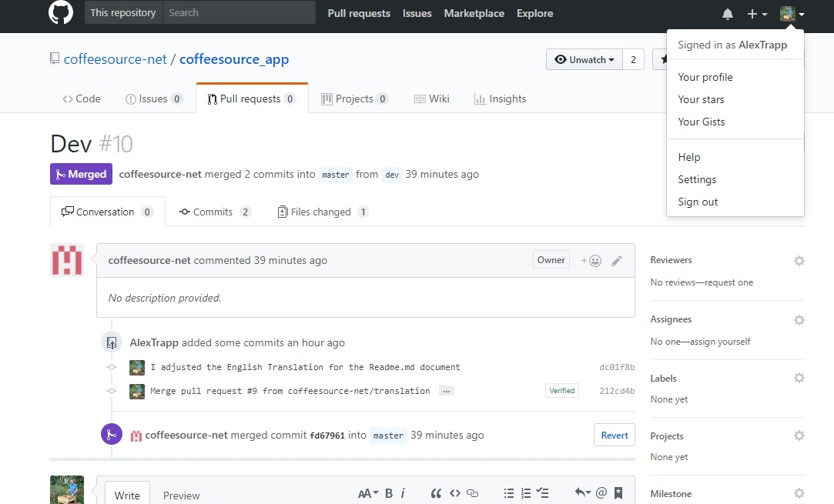Open the notifications bell
The width and height of the screenshot is (834, 504).
727,14
